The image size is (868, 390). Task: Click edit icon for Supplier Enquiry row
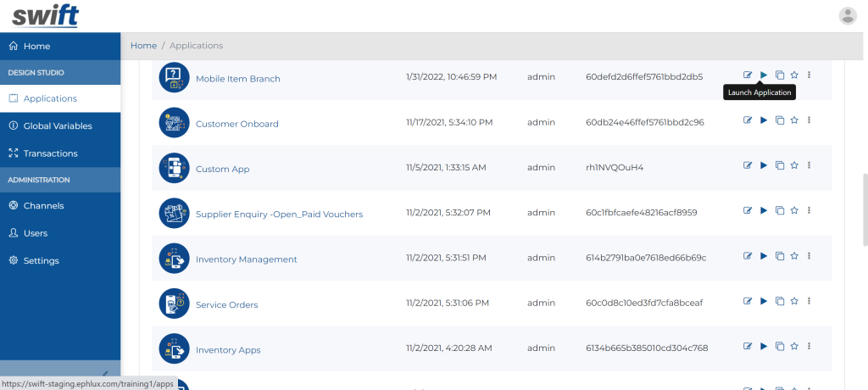pos(748,210)
